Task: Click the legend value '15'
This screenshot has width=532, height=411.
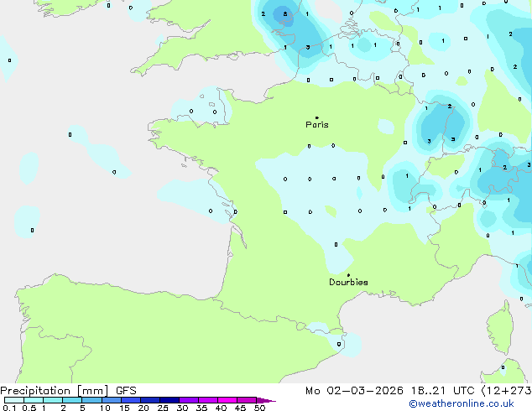Action: 124,408
